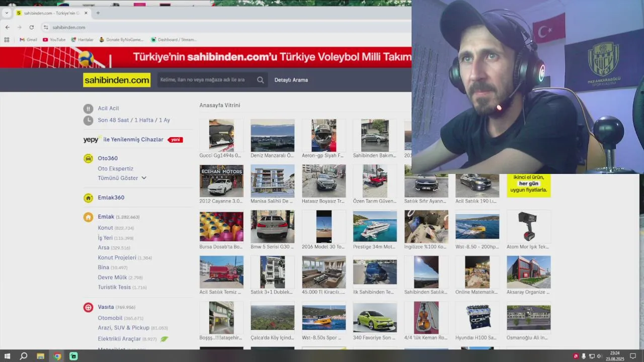
Task: Open the tab search chevron
Action: pyautogui.click(x=7, y=13)
